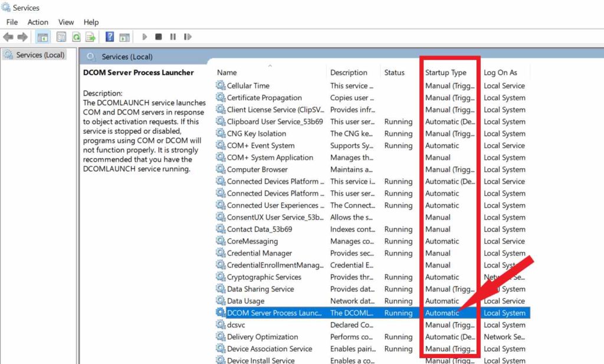The image size is (604, 364).
Task: Click the Services (Local) pane header
Action: click(x=127, y=57)
